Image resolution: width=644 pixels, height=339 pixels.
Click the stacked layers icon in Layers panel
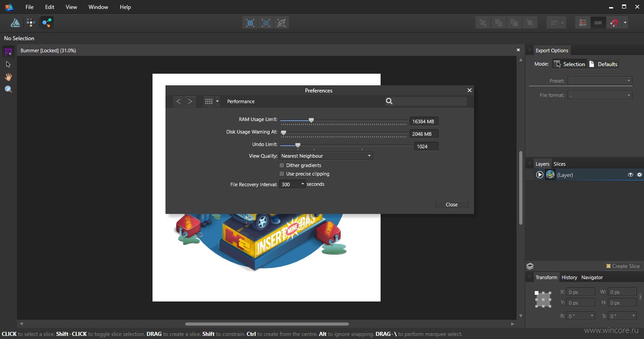pos(530,266)
